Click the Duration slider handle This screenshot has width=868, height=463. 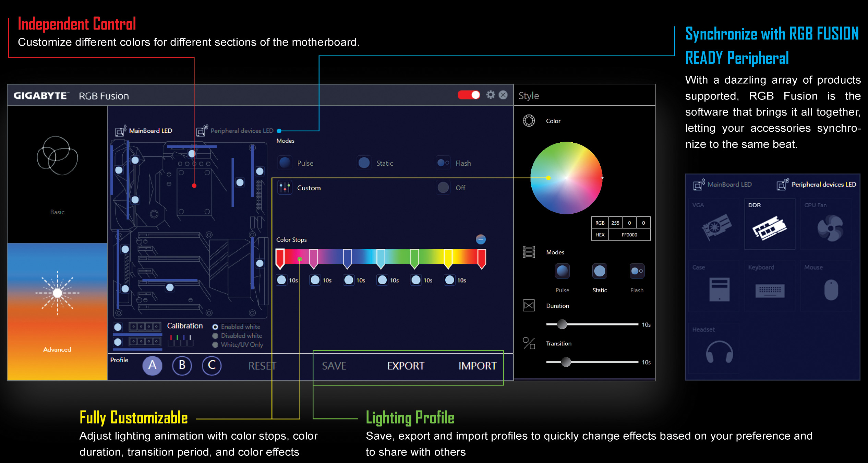tap(562, 324)
